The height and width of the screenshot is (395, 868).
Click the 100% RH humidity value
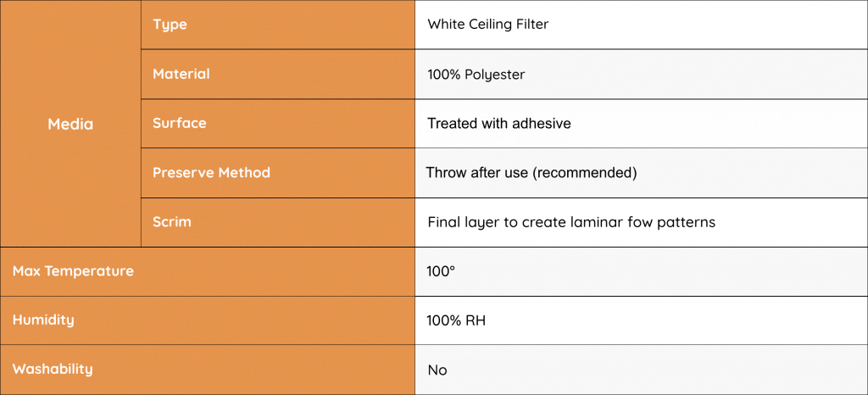[x=456, y=320]
